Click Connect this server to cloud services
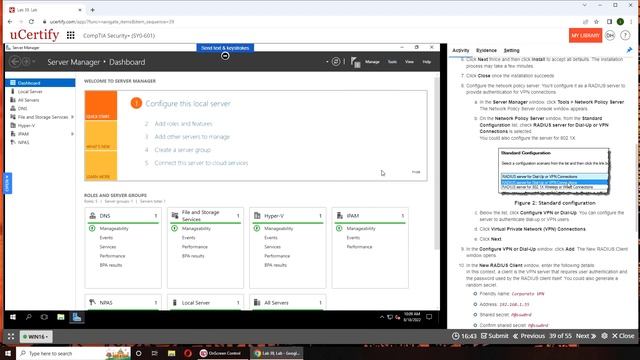 (201, 163)
